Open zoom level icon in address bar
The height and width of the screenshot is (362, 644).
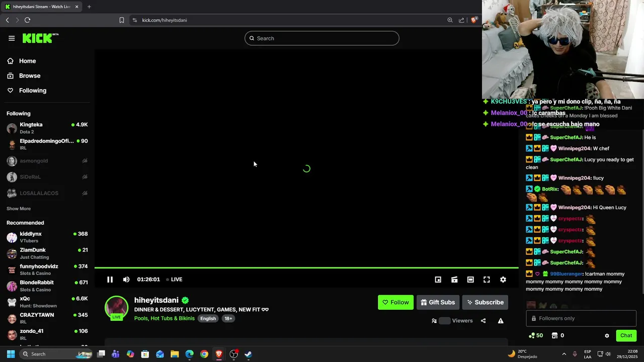coord(450,20)
